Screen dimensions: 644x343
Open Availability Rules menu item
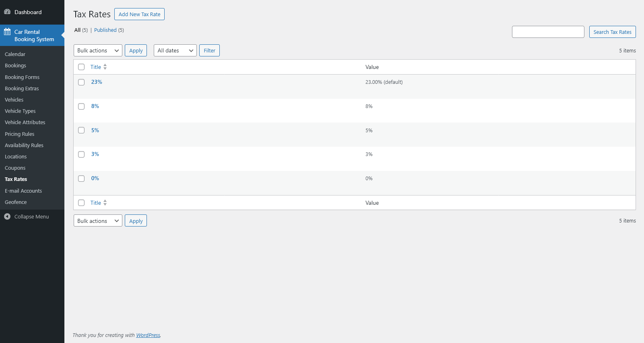tap(24, 145)
